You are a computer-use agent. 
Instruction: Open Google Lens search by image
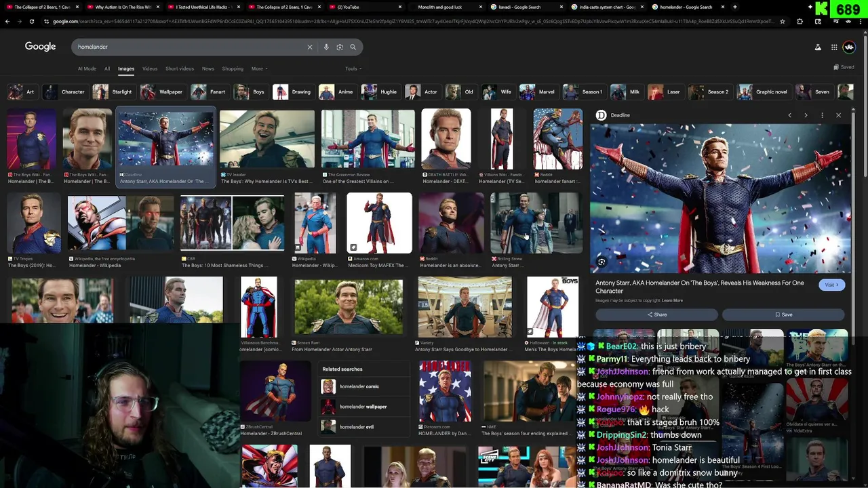[x=340, y=47]
